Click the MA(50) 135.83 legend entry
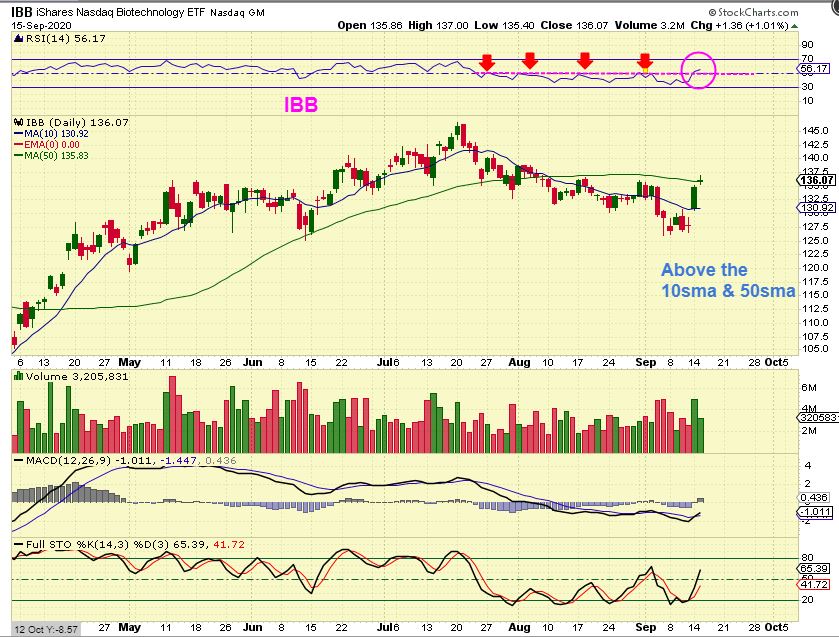 56,156
